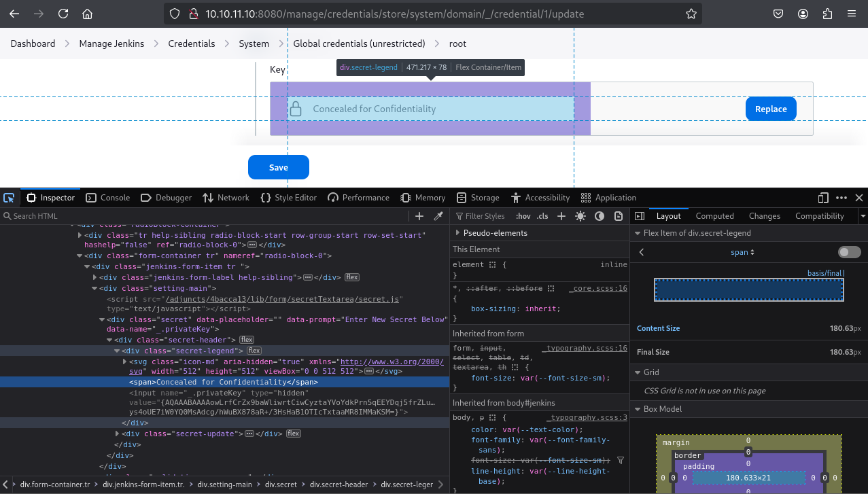Create new node with plus icon
Screen dimensions: 868x494
[x=419, y=216]
